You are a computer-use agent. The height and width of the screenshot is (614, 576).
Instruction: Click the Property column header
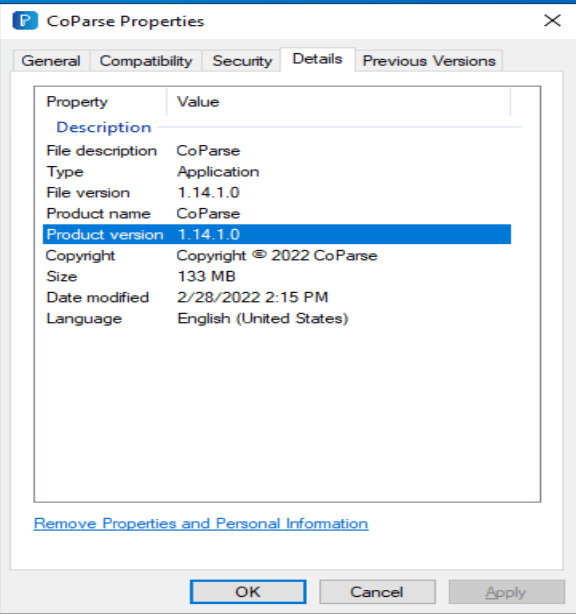pyautogui.click(x=101, y=102)
